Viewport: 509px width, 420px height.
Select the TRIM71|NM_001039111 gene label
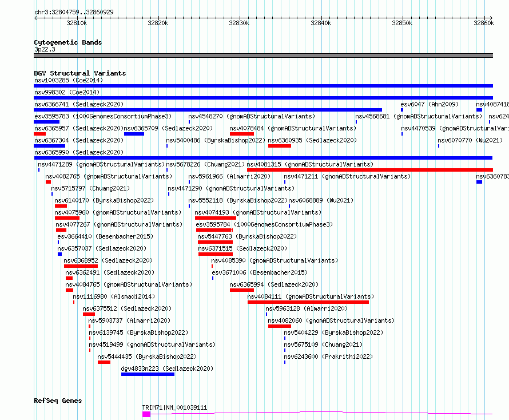tap(174, 407)
